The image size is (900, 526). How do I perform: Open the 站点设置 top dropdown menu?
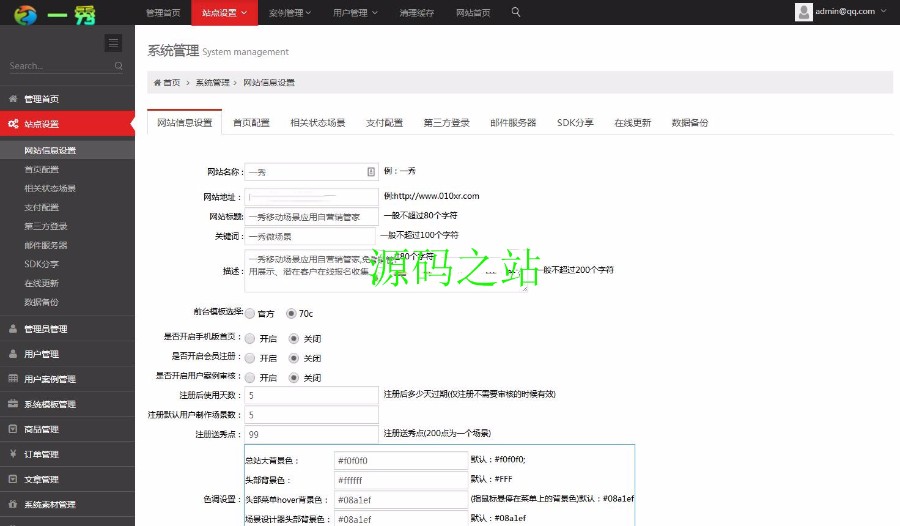coord(224,13)
